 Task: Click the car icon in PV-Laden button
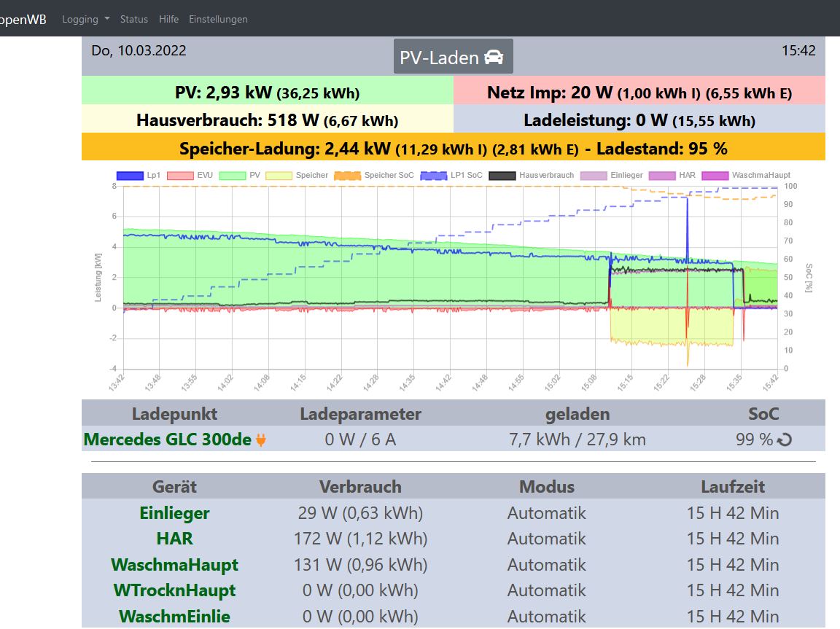pyautogui.click(x=494, y=58)
